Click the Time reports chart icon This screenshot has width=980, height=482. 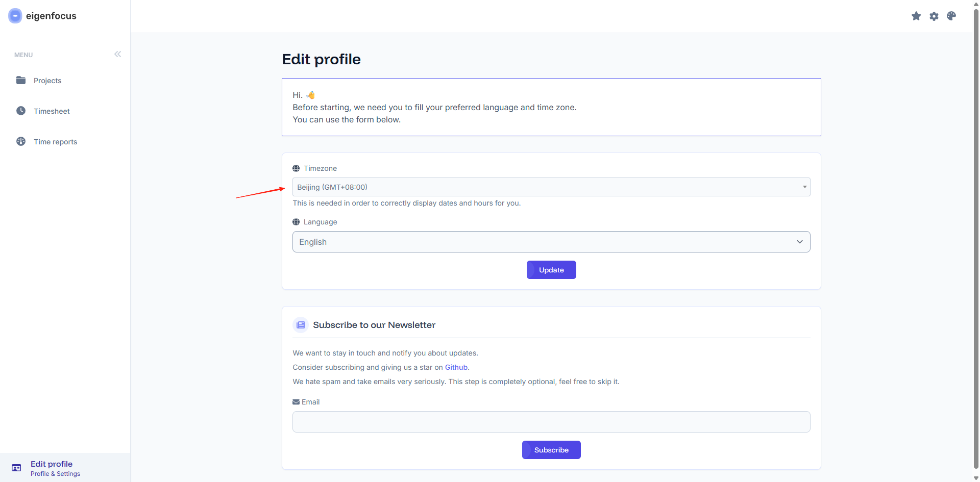pos(21,141)
